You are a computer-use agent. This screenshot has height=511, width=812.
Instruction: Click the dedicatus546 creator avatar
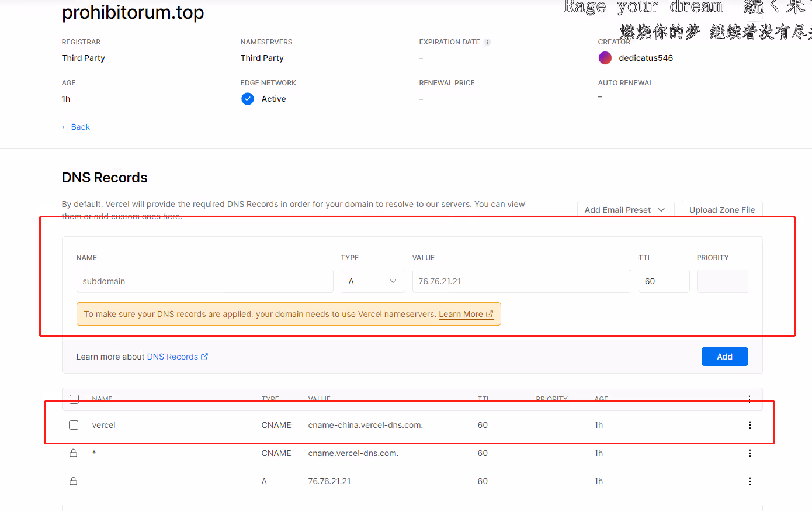[x=605, y=58]
